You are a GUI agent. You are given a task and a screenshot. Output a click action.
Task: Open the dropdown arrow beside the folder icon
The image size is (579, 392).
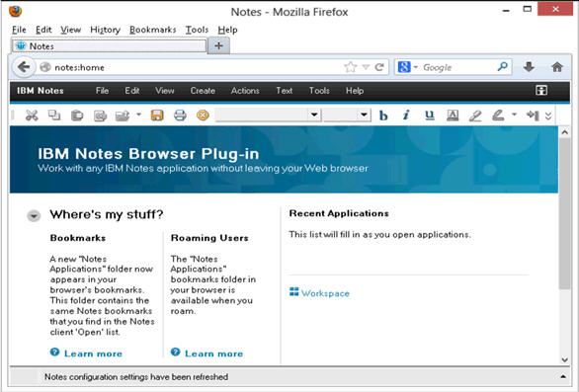coord(138,115)
